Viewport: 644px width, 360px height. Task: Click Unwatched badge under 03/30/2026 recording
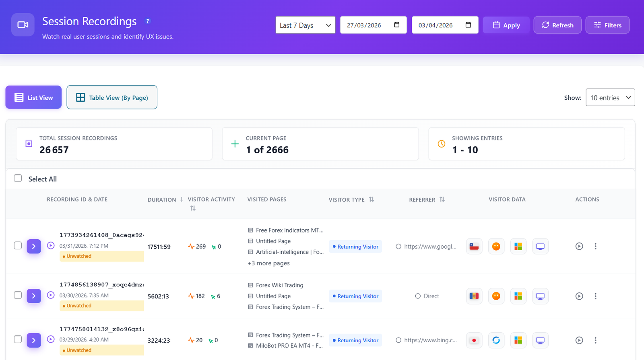click(101, 306)
